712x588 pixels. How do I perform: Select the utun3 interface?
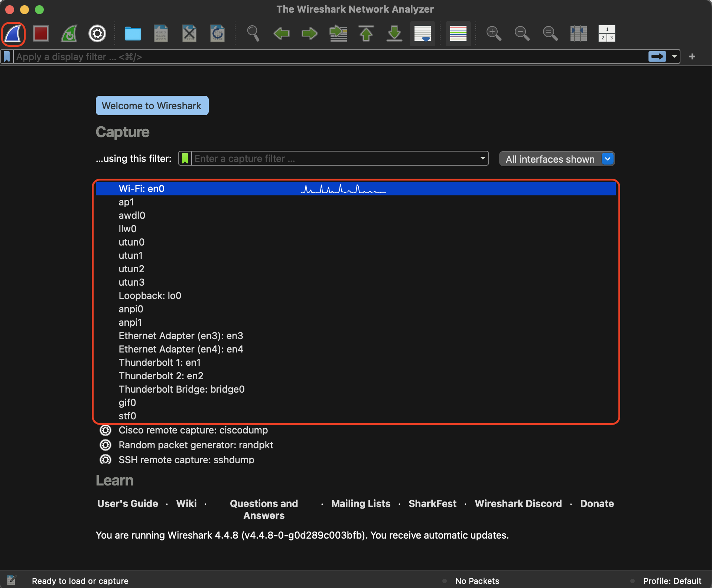(356, 282)
